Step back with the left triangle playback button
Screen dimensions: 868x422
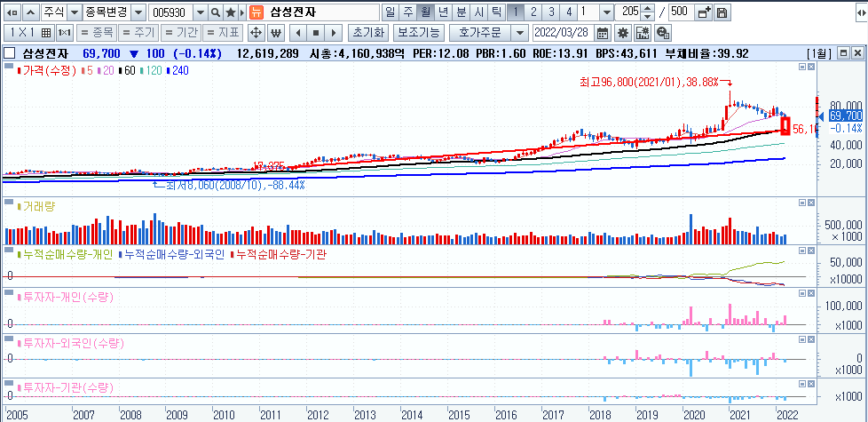pyautogui.click(x=298, y=33)
